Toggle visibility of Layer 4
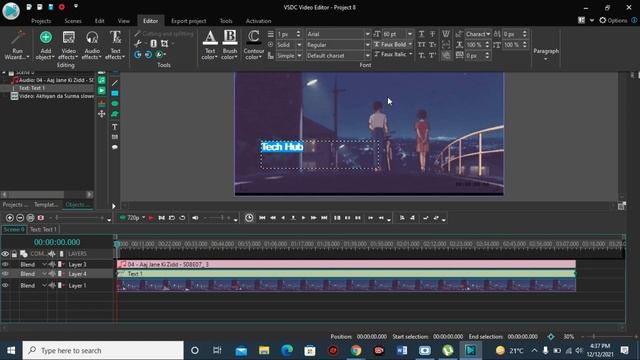640x360 pixels. (5, 274)
